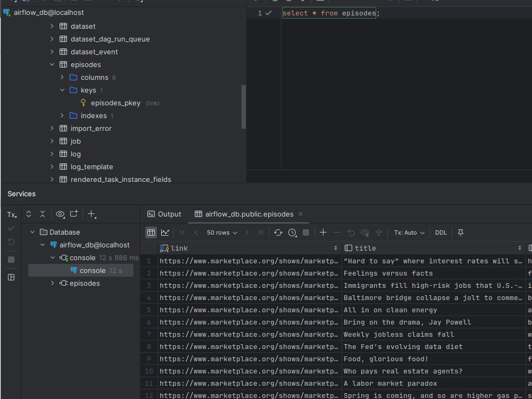
Task: Reload the episodes result data
Action: click(278, 232)
